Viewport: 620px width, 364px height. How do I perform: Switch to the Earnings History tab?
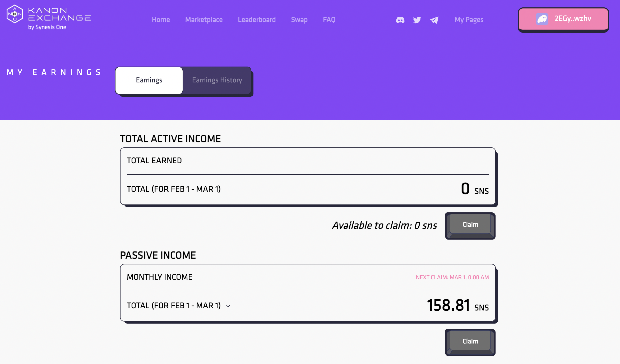click(217, 80)
